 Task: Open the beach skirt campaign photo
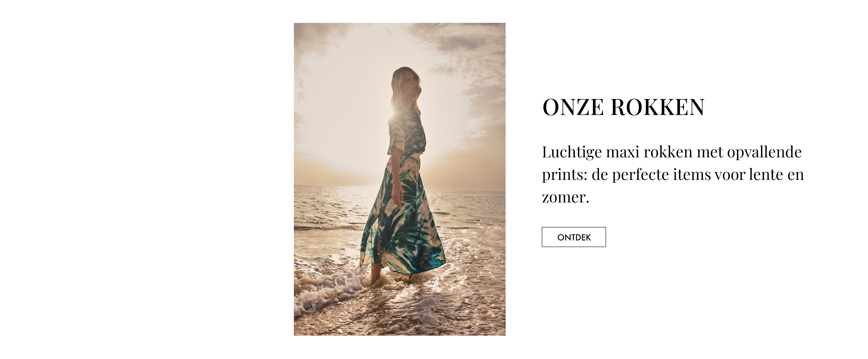pyautogui.click(x=400, y=179)
